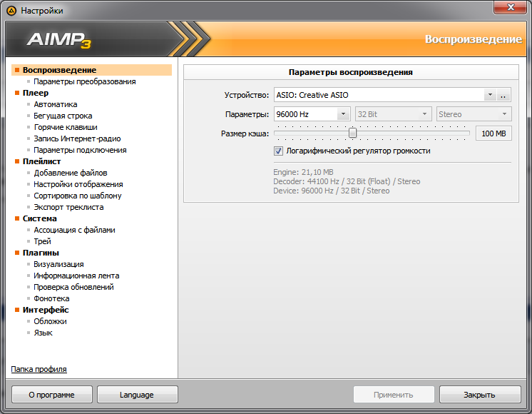Click the Папка профиля link
This screenshot has height=414, width=532.
pyautogui.click(x=39, y=369)
